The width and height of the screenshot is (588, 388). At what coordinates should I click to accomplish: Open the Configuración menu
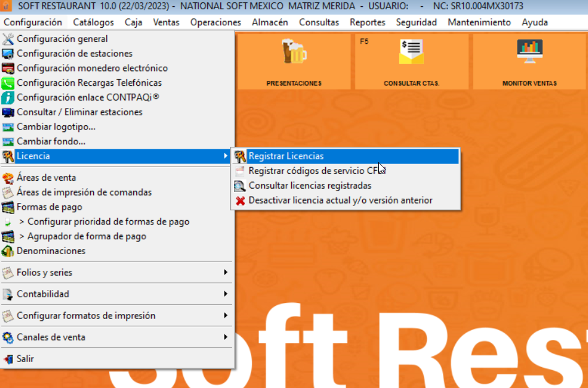click(33, 22)
